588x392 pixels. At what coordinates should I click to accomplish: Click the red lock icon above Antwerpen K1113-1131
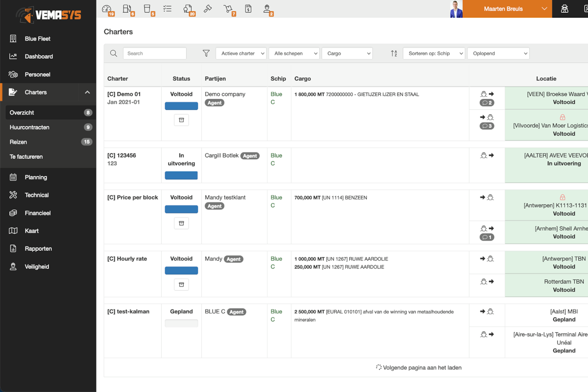click(x=563, y=197)
